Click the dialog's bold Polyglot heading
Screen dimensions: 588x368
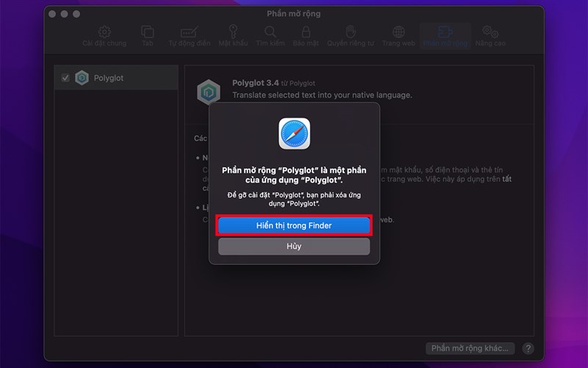[294, 175]
